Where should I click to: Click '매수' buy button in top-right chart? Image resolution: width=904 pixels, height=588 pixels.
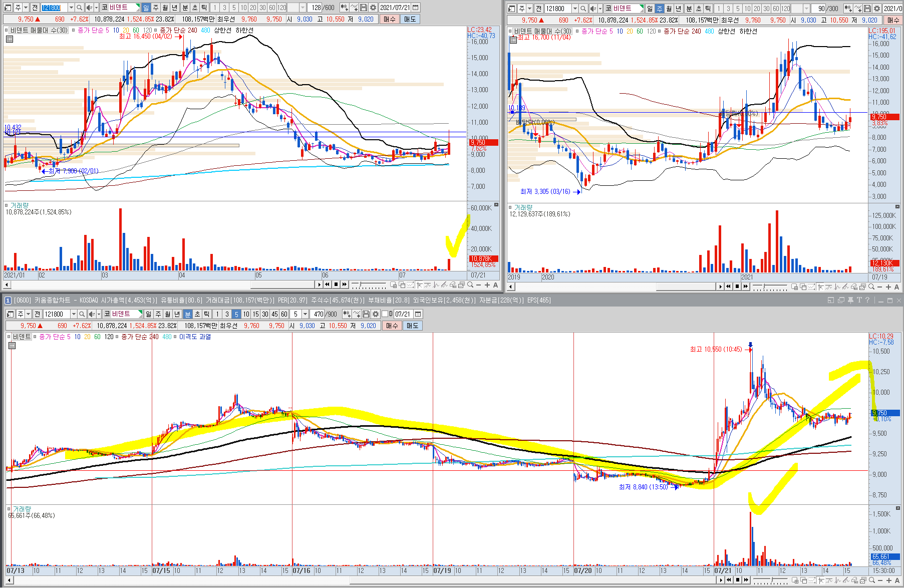pos(893,20)
